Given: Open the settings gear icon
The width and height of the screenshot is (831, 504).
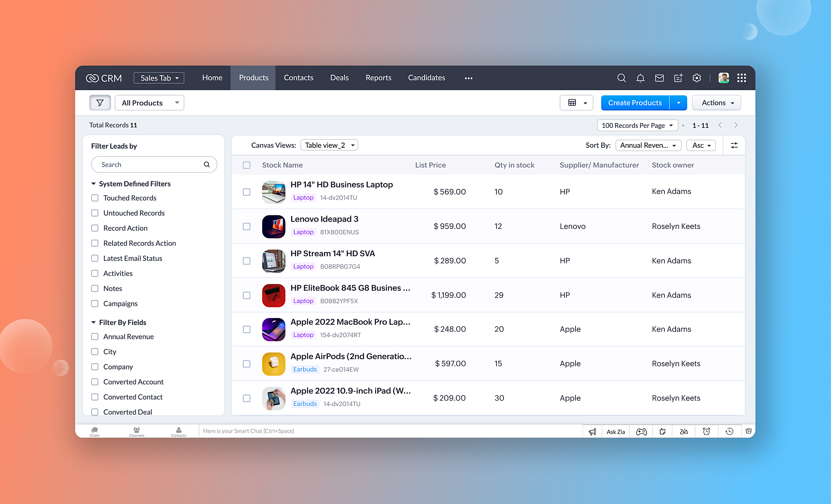Looking at the screenshot, I should tap(697, 78).
